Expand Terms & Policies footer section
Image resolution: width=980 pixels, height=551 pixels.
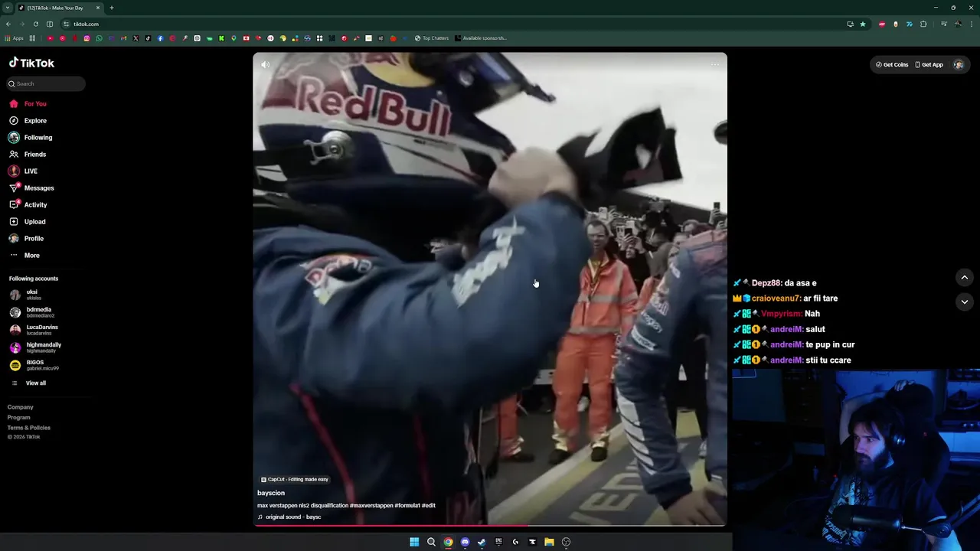click(29, 428)
